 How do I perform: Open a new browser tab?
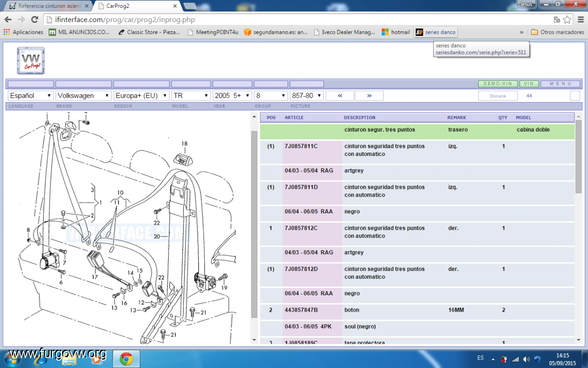(x=189, y=6)
